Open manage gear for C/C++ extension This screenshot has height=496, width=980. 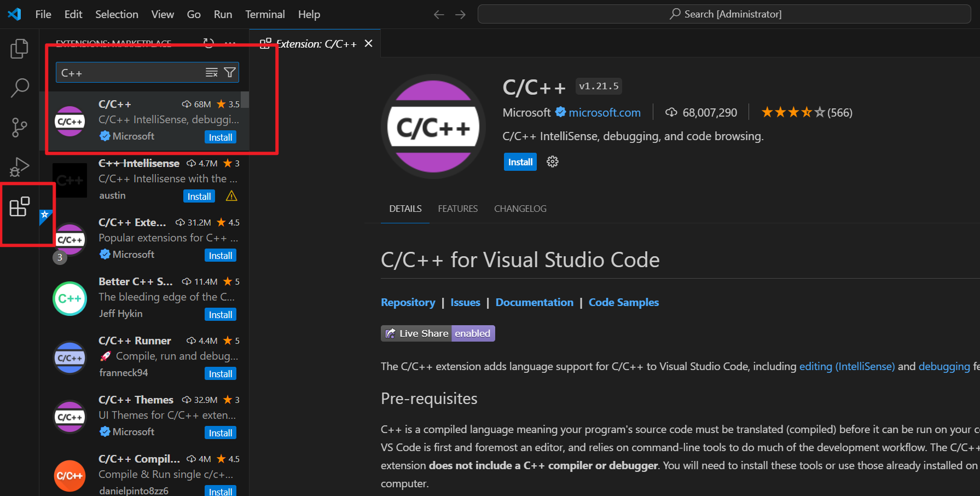tap(553, 162)
